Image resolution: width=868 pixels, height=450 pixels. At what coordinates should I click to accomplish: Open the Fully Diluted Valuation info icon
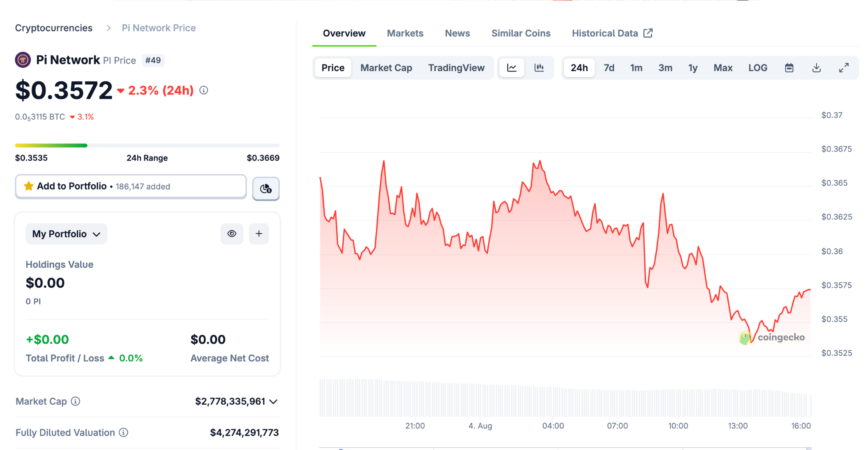(123, 432)
